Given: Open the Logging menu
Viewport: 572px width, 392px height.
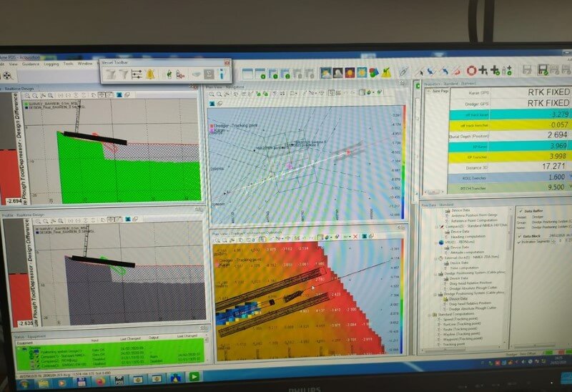Looking at the screenshot, I should tap(51, 64).
